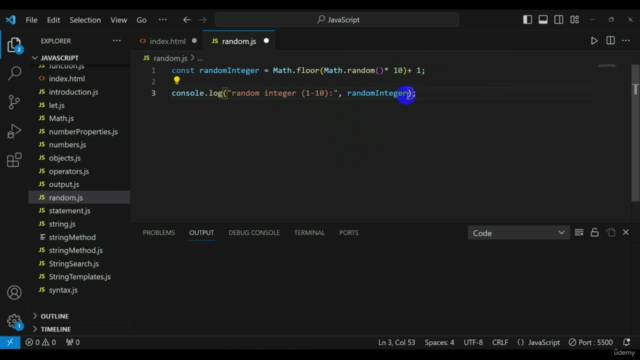Open Customize Layout icon
The width and height of the screenshot is (640, 360).
(574, 20)
